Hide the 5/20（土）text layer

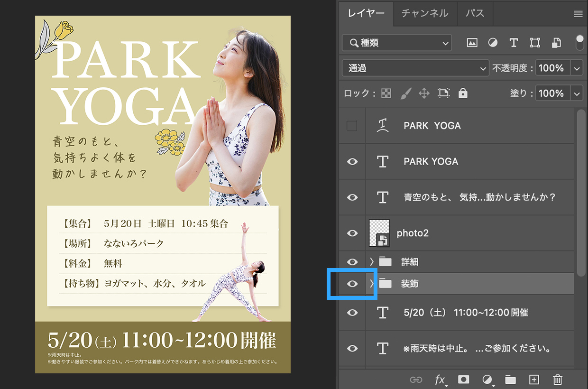click(352, 312)
